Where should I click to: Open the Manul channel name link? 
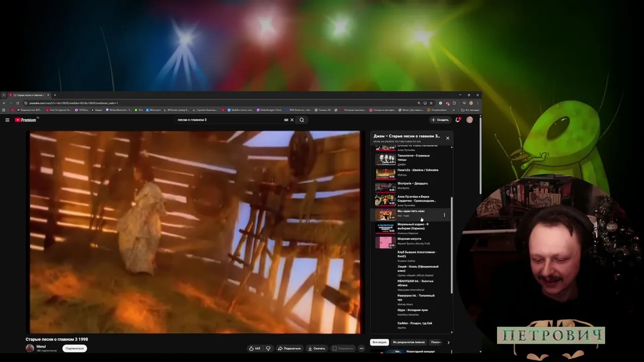(x=41, y=346)
